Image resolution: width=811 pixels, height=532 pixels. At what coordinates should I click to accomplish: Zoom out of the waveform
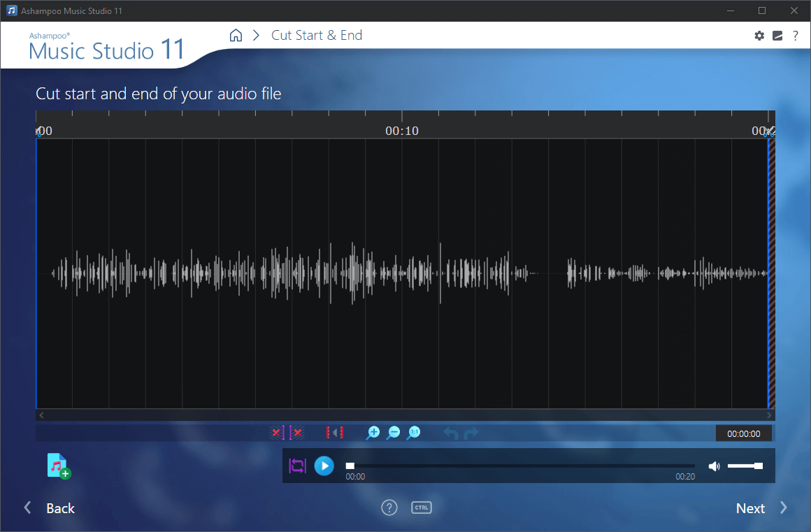tap(394, 433)
